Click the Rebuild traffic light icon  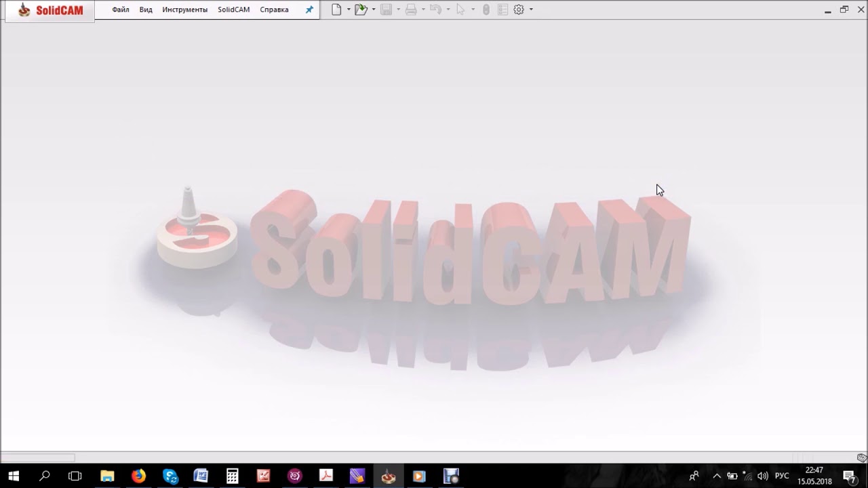pyautogui.click(x=486, y=9)
